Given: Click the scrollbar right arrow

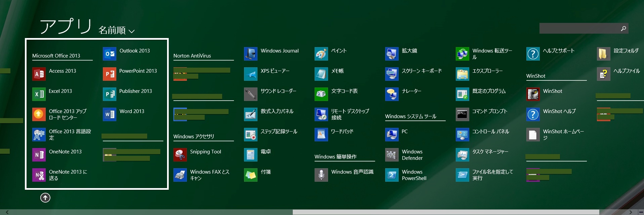Looking at the screenshot, I should pyautogui.click(x=631, y=212).
